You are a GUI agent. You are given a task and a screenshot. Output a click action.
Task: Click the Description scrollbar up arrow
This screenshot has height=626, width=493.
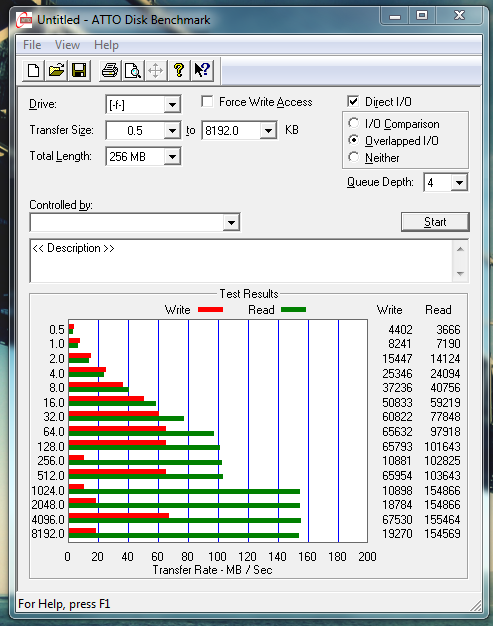(x=460, y=249)
